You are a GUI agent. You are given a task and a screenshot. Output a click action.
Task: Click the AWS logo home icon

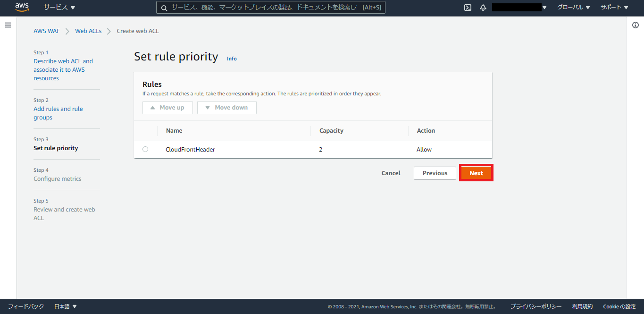tap(22, 7)
